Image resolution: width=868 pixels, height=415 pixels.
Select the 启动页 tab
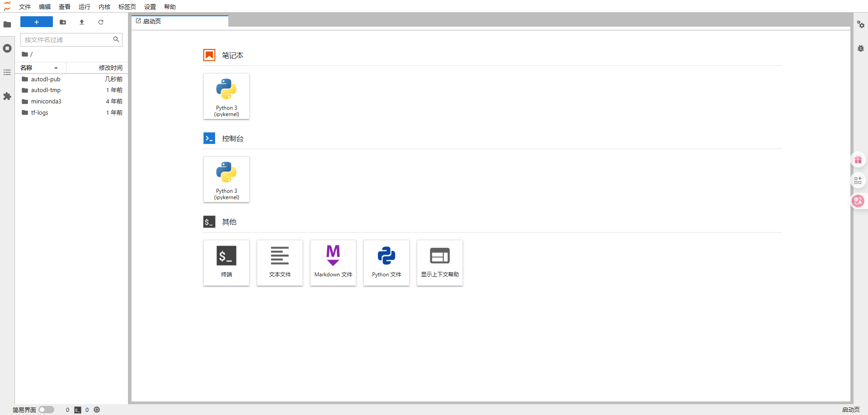pos(180,21)
